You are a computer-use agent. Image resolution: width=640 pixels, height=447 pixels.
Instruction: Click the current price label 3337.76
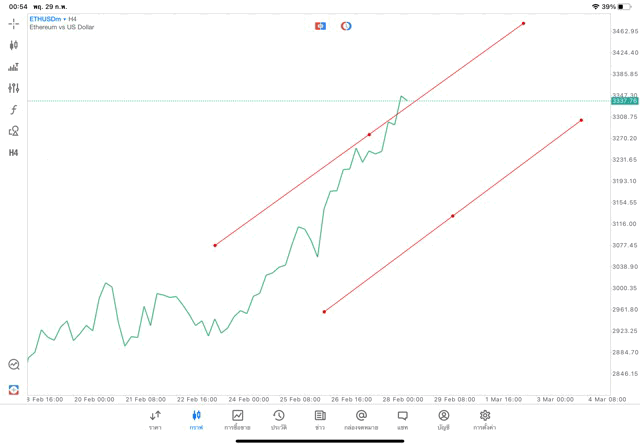(x=625, y=101)
